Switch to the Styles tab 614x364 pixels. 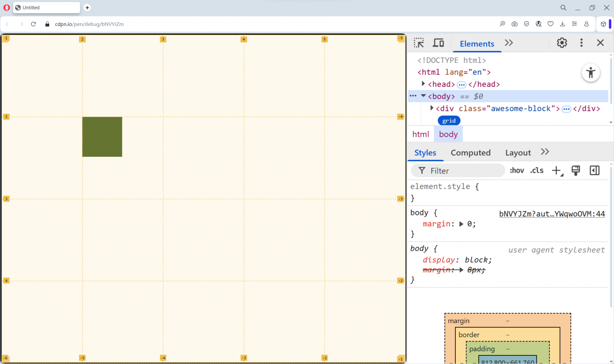[x=425, y=153]
